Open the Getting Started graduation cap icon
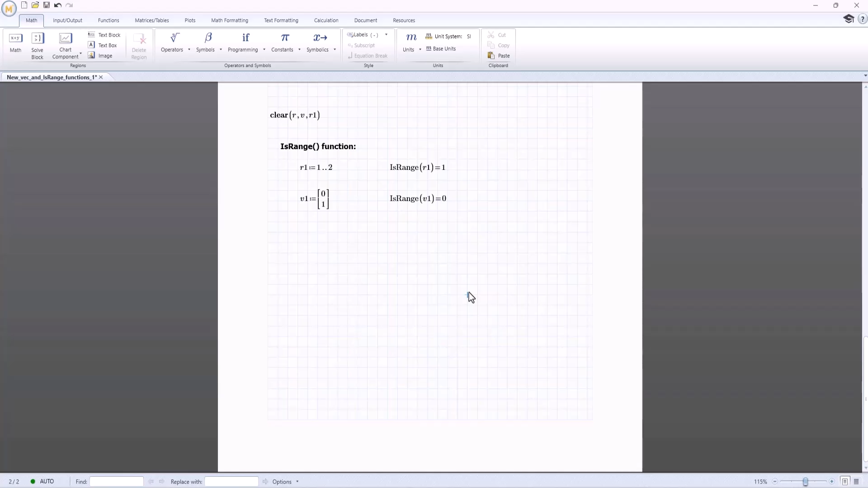This screenshot has width=868, height=488. coord(849,19)
